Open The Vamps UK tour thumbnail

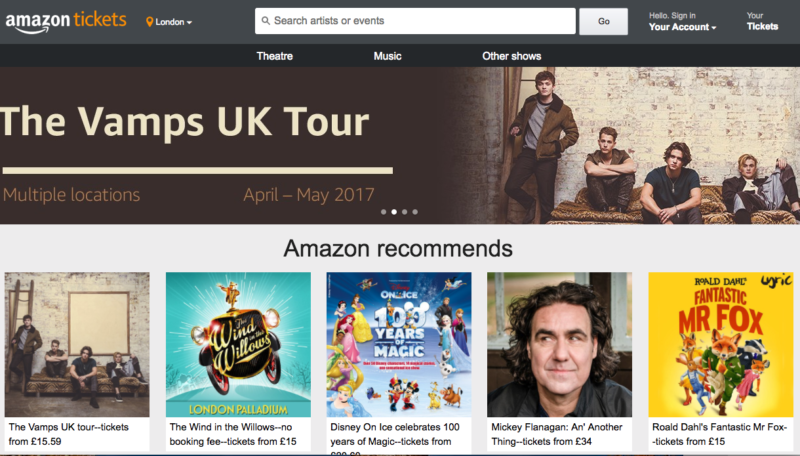77,344
